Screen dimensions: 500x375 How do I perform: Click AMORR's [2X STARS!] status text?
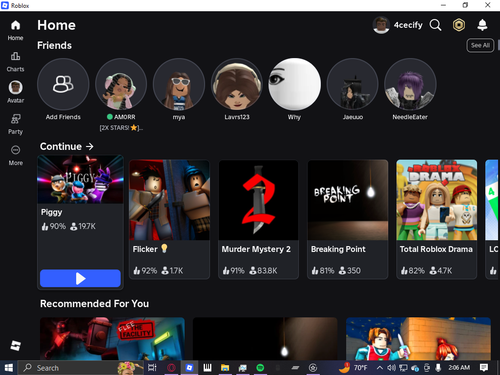pos(121,128)
